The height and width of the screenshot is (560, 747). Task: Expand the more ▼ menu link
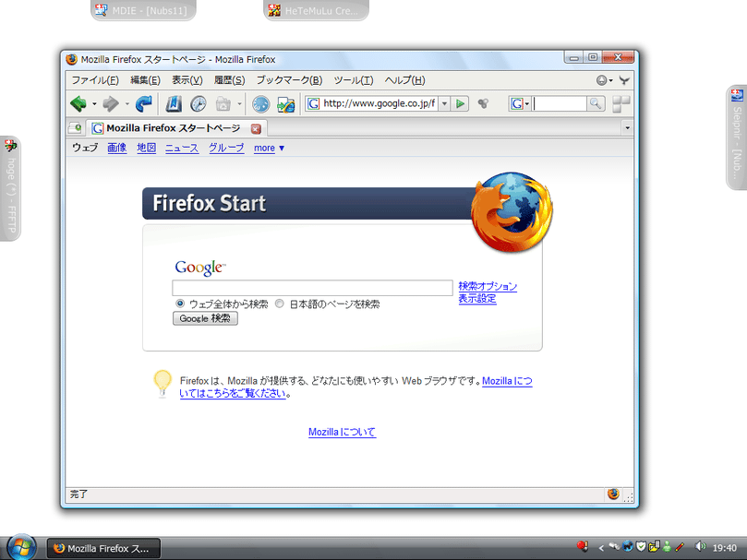270,149
